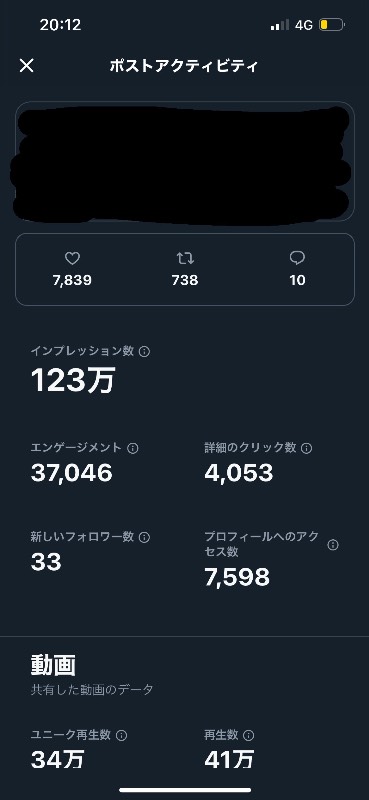The image size is (369, 800).
Task: Tap the reply speech bubble icon
Action: tap(297, 259)
